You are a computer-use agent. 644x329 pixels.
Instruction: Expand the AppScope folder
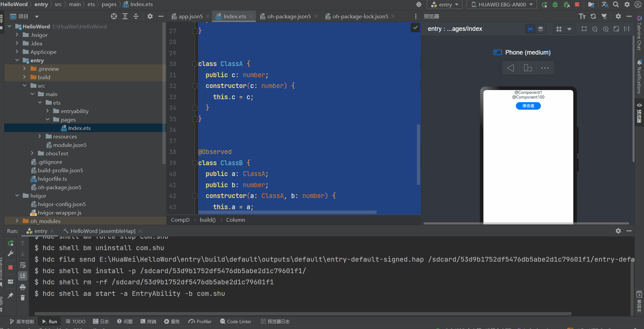click(x=17, y=52)
